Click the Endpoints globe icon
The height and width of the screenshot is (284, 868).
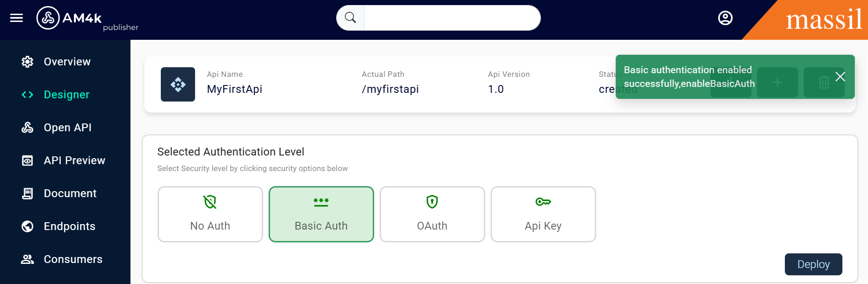tap(27, 226)
